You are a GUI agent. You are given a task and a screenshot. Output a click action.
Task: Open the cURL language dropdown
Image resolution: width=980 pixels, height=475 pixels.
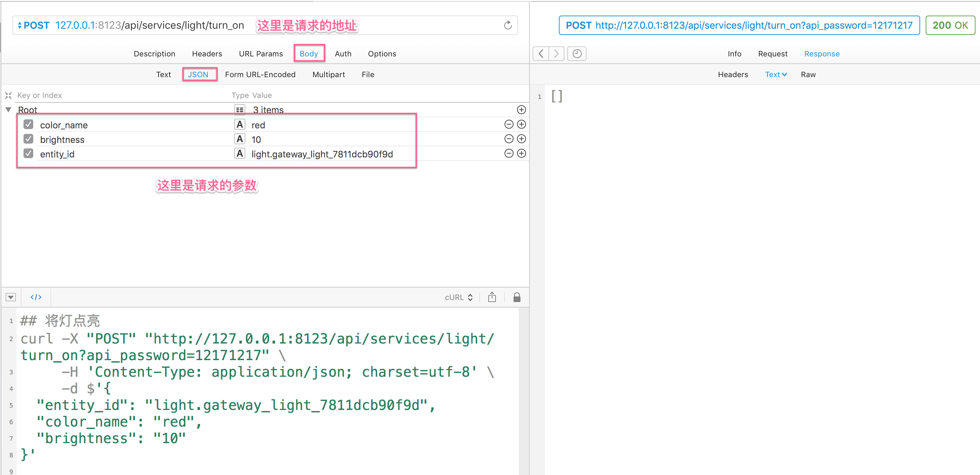click(459, 298)
